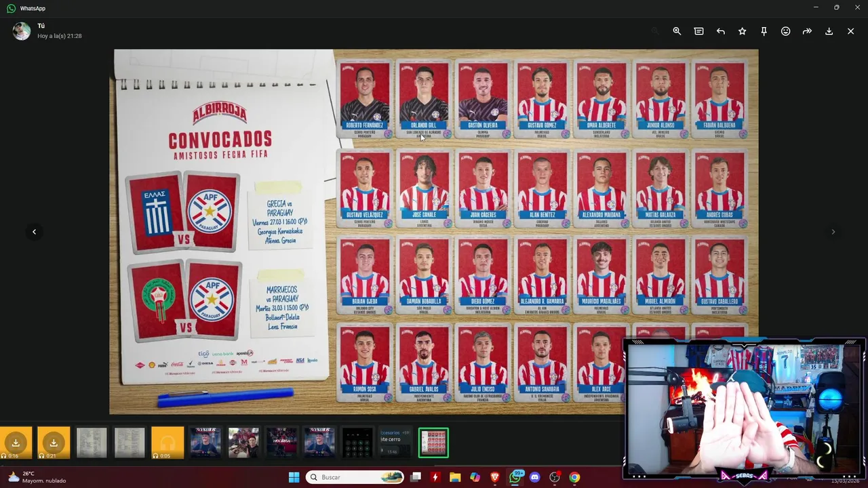Open the 26°C weather widget
This screenshot has width=868, height=488.
[x=37, y=477]
